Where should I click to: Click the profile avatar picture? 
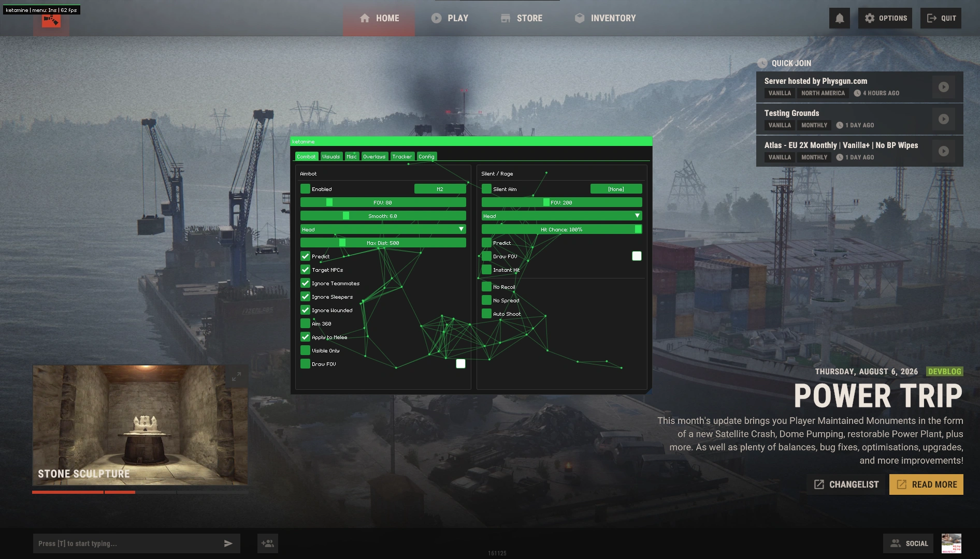pos(952,543)
